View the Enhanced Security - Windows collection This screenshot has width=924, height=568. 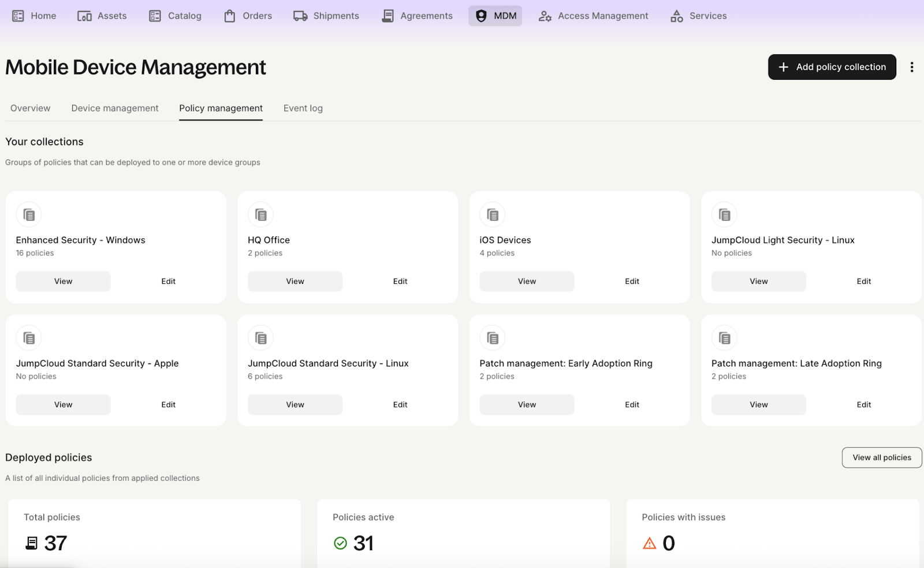coord(63,281)
